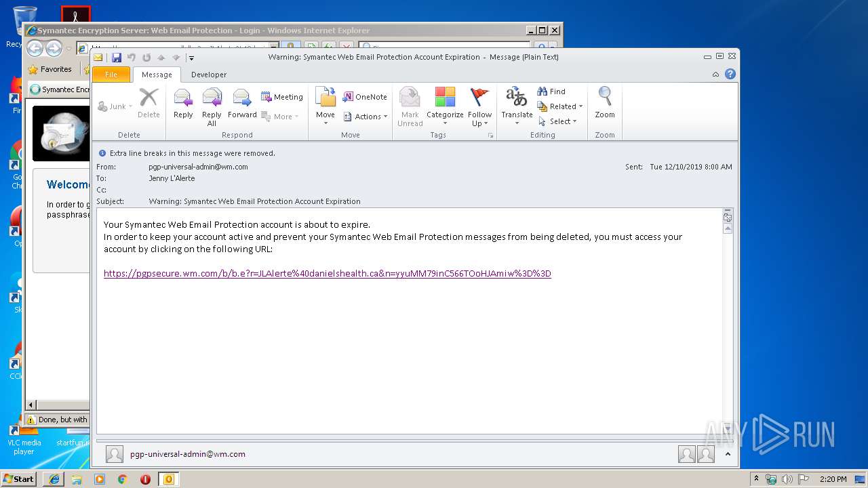Open Tags group dialog launcher
Viewport: 868px width, 488px height.
pyautogui.click(x=490, y=136)
